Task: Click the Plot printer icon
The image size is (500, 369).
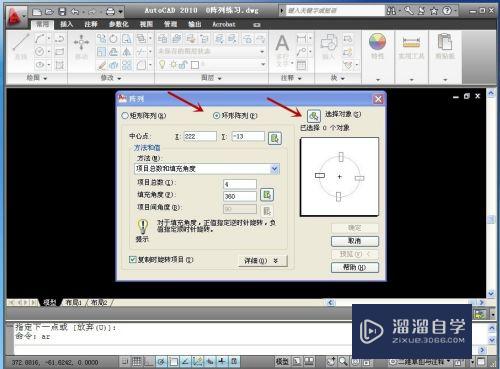Action: (x=110, y=12)
